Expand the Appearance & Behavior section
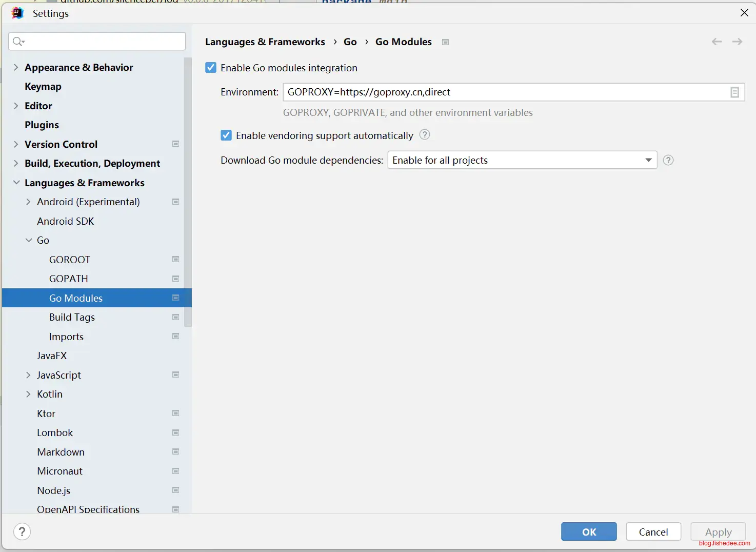The image size is (756, 552). tap(16, 67)
